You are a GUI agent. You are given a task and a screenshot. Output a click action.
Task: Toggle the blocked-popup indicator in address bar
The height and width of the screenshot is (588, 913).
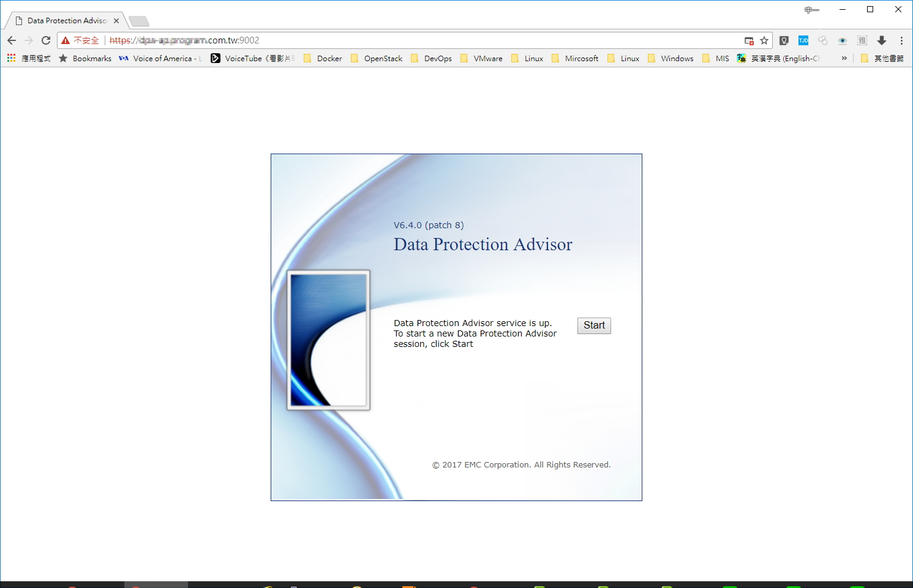[x=748, y=40]
